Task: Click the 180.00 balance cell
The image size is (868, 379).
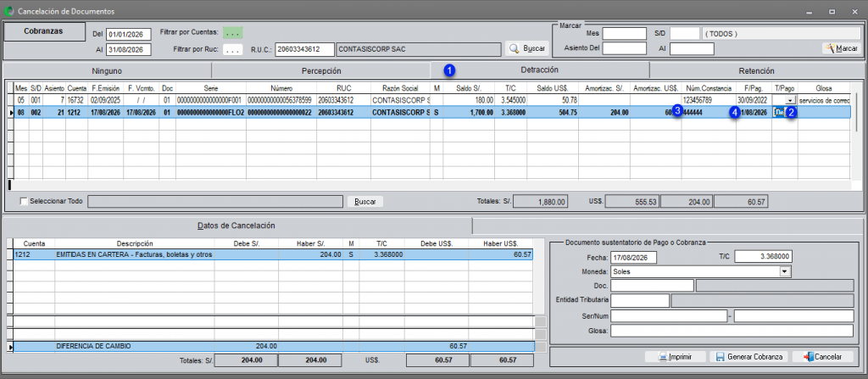Action: (x=470, y=100)
